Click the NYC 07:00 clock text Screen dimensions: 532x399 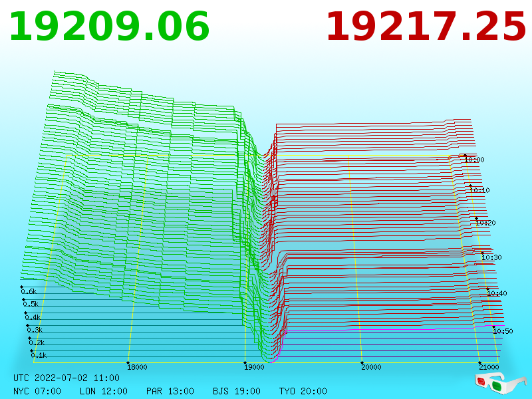37,391
